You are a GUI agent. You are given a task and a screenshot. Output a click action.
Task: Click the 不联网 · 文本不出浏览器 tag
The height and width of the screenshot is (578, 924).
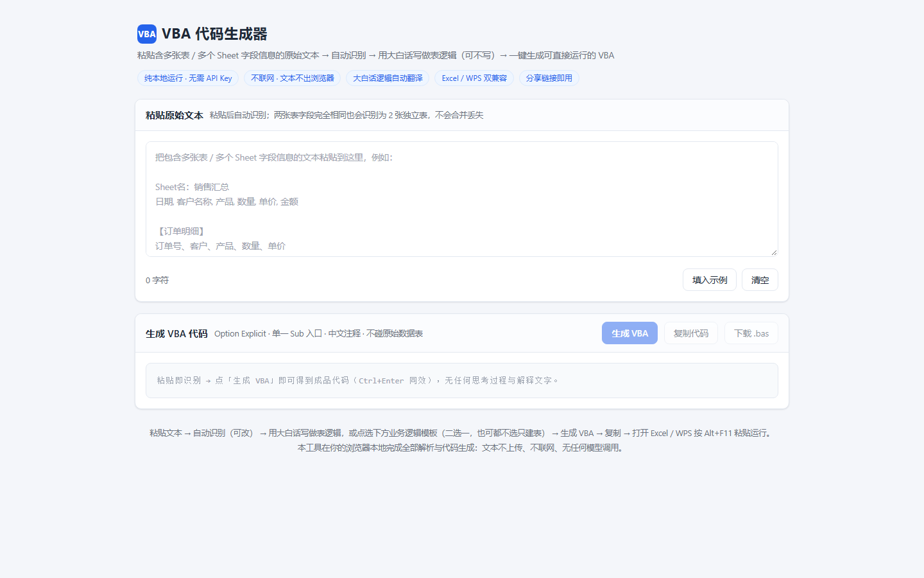[x=293, y=78]
